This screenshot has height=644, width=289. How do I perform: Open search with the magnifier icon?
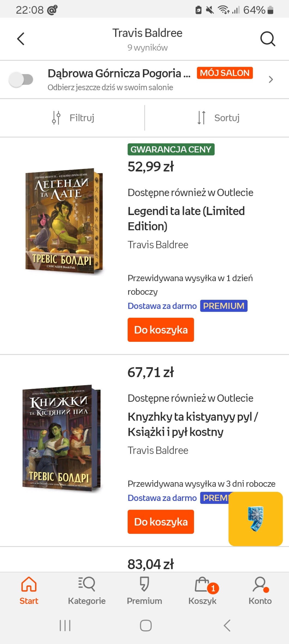pyautogui.click(x=267, y=39)
